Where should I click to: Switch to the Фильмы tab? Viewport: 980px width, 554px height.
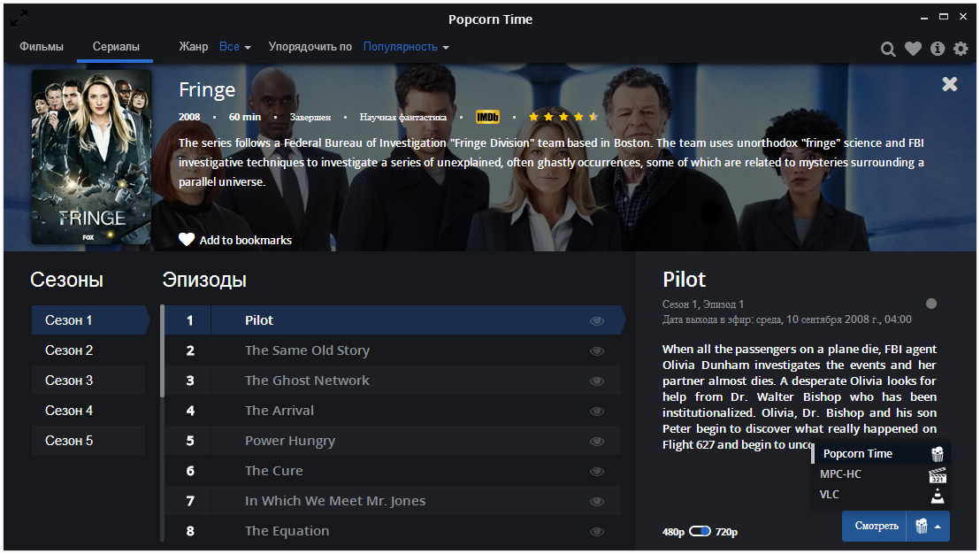pos(42,46)
